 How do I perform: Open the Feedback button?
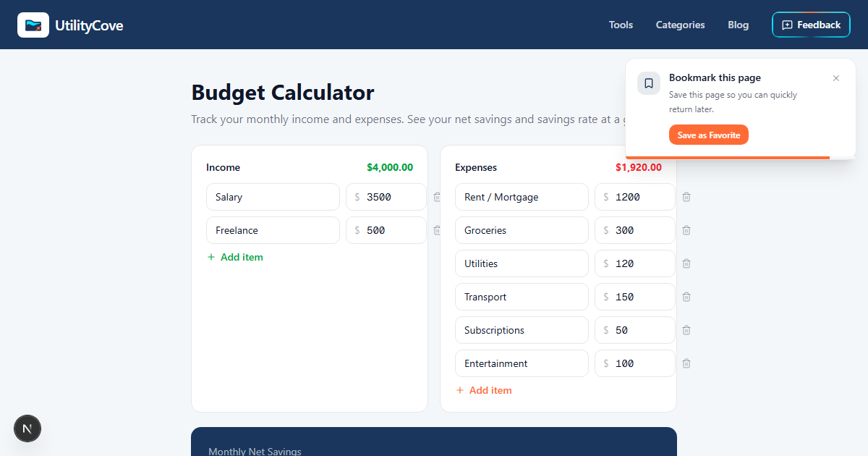811,25
